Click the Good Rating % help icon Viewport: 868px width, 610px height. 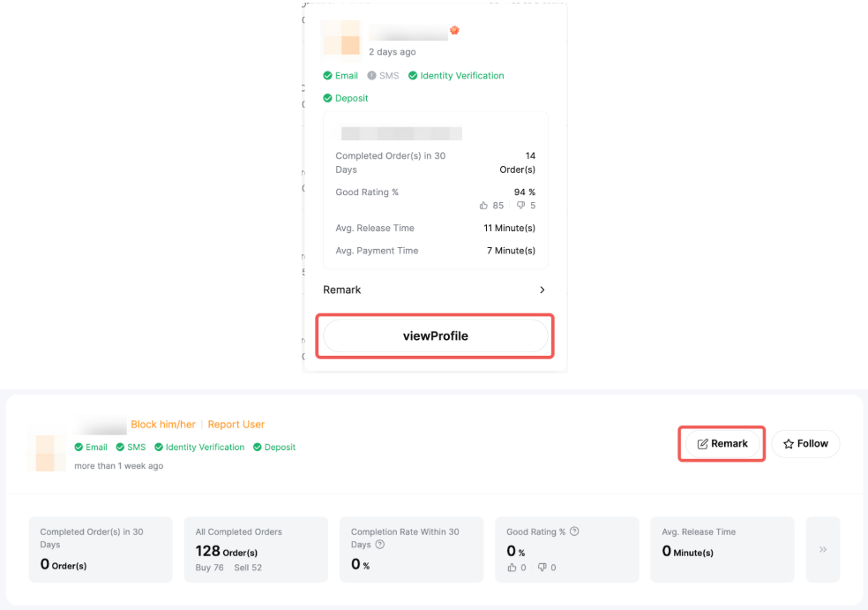(574, 531)
